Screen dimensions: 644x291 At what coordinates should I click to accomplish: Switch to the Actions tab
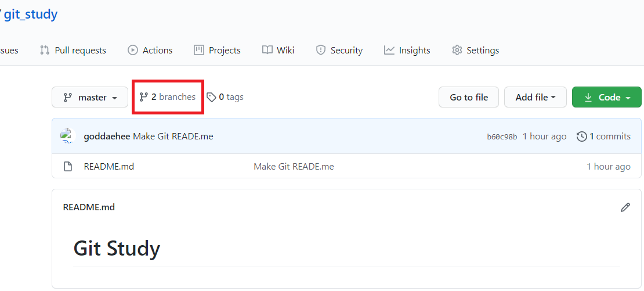point(150,50)
